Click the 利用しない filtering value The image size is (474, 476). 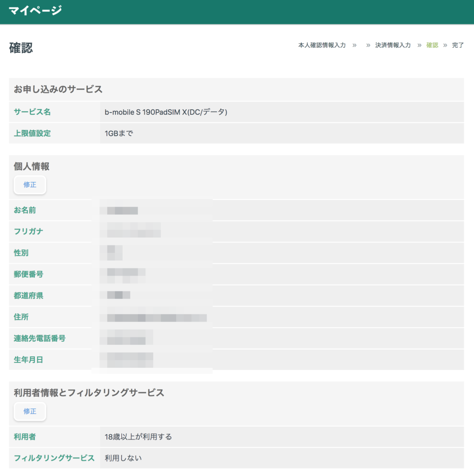click(123, 458)
